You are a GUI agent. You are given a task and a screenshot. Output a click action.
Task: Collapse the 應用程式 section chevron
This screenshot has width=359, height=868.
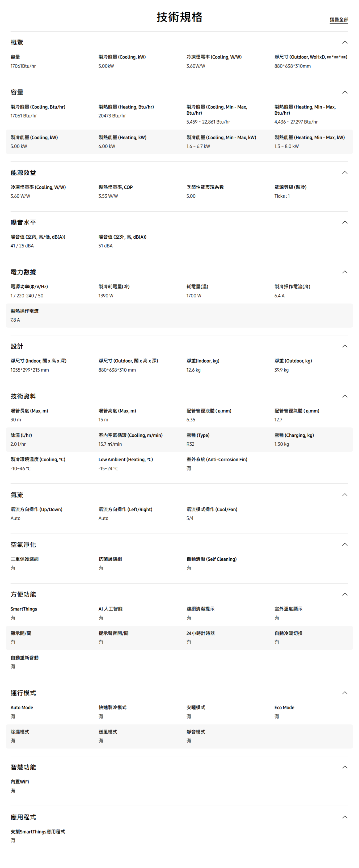pos(345,817)
